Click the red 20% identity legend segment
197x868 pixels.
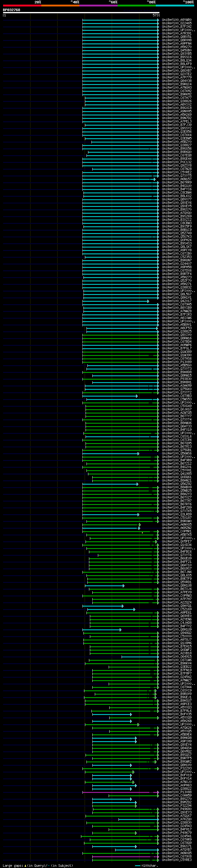(22, 6)
